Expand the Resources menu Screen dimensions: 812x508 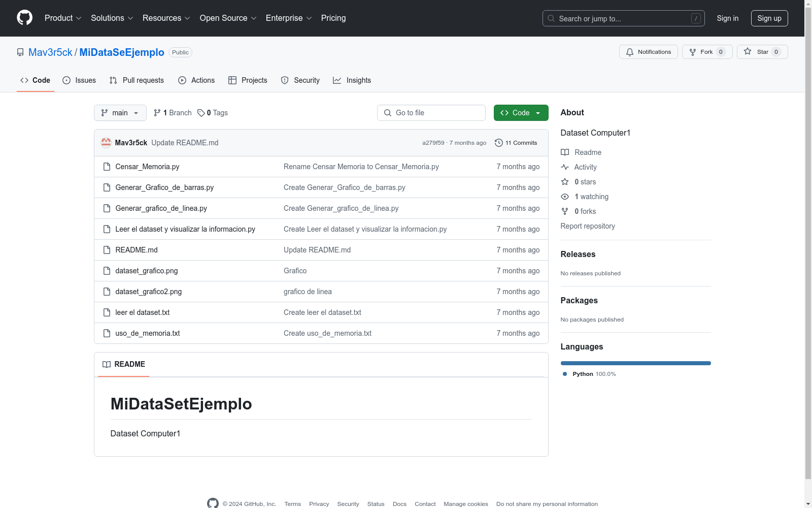[x=166, y=18]
